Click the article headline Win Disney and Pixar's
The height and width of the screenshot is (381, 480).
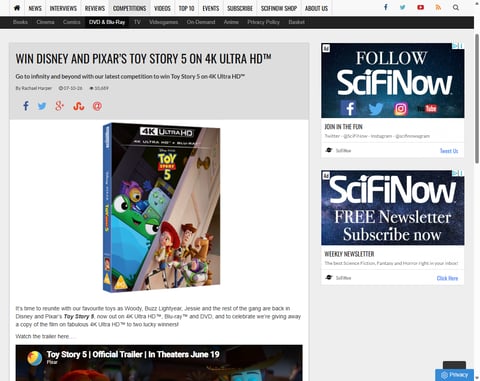pos(143,59)
